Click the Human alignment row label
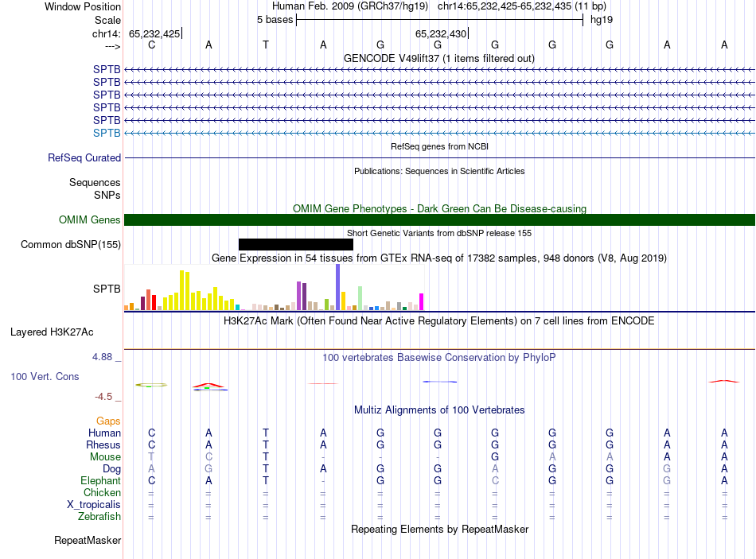Image resolution: width=756 pixels, height=559 pixels. point(104,433)
